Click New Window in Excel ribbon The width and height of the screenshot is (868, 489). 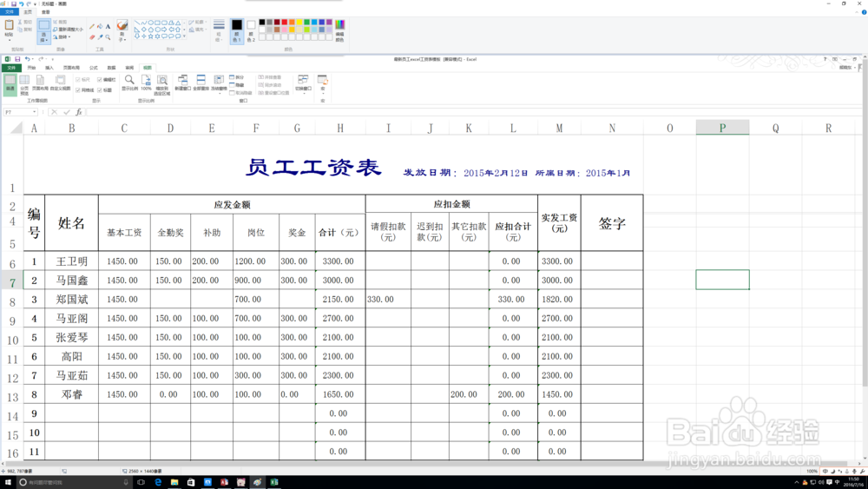182,83
